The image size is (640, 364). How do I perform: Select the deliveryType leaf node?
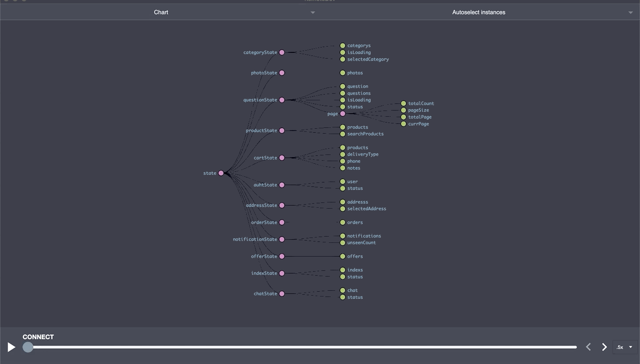pyautogui.click(x=343, y=154)
